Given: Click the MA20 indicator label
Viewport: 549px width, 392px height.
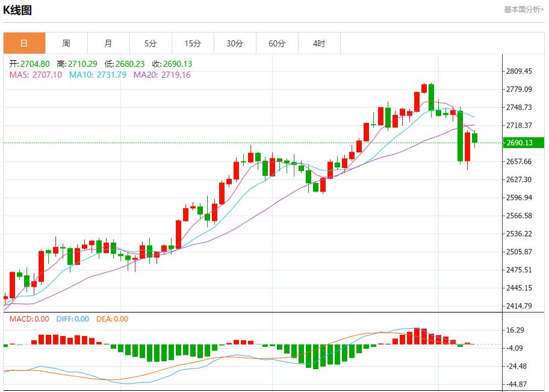Looking at the screenshot, I should 162,75.
